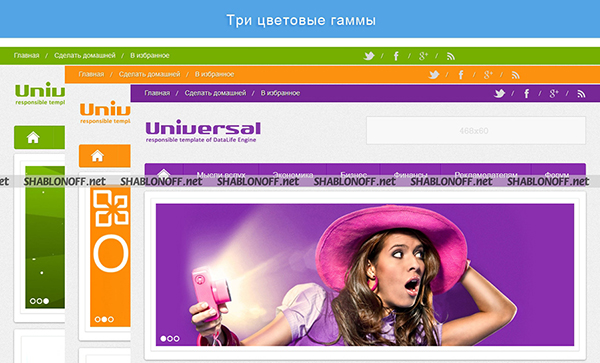Click 'В избранное' in orange bar
Screen dimensions: 600x363
[214, 74]
